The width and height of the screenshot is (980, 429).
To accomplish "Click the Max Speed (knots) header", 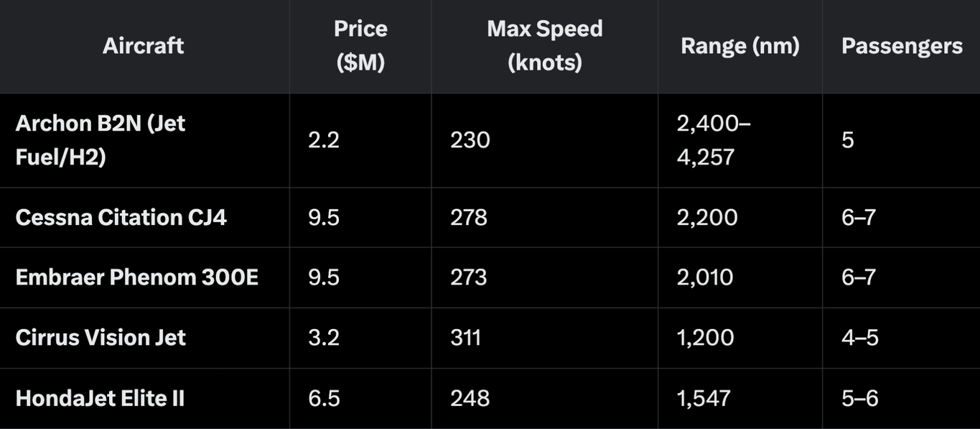I will (x=544, y=46).
